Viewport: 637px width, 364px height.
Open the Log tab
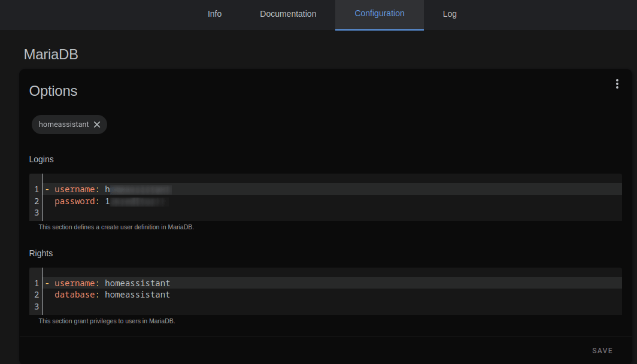coord(450,14)
